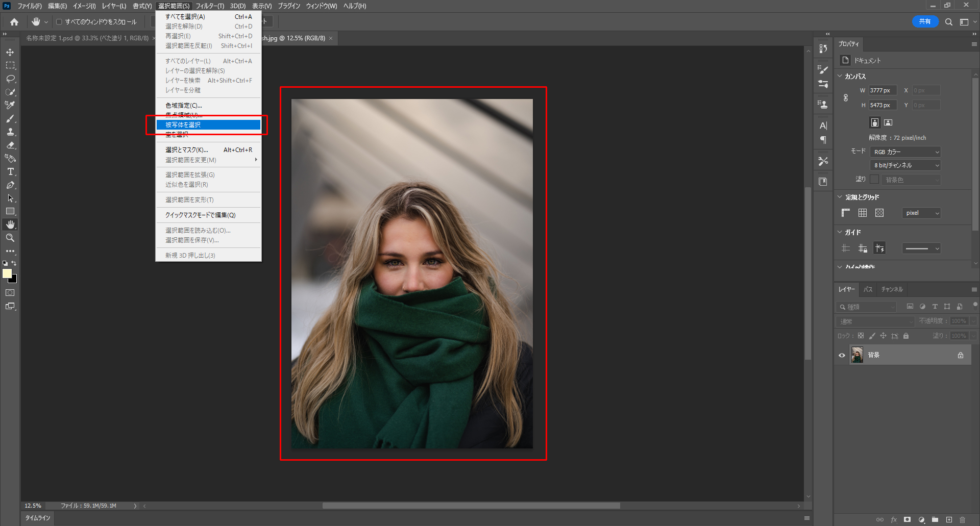
Task: Select the Horizontal Type tool
Action: (x=10, y=172)
